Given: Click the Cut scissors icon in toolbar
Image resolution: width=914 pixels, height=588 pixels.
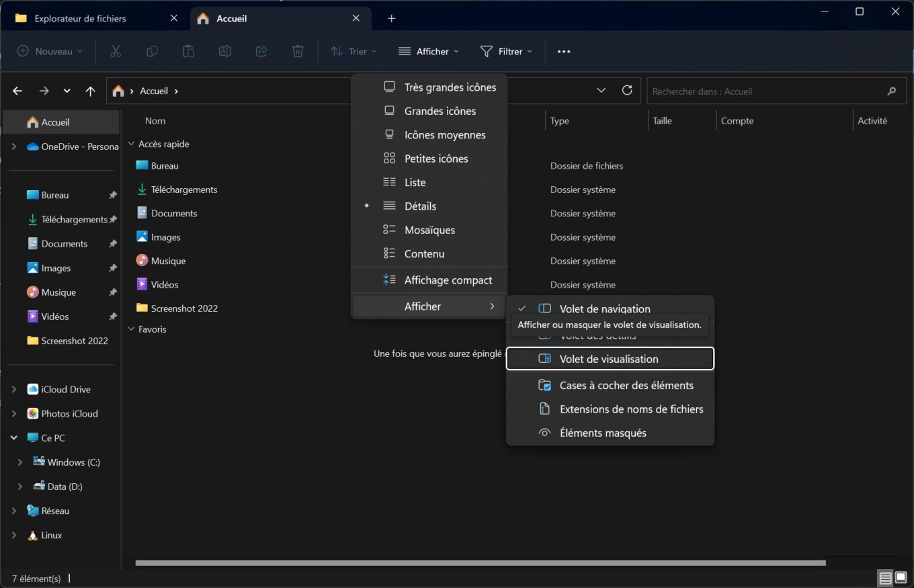Looking at the screenshot, I should 116,51.
